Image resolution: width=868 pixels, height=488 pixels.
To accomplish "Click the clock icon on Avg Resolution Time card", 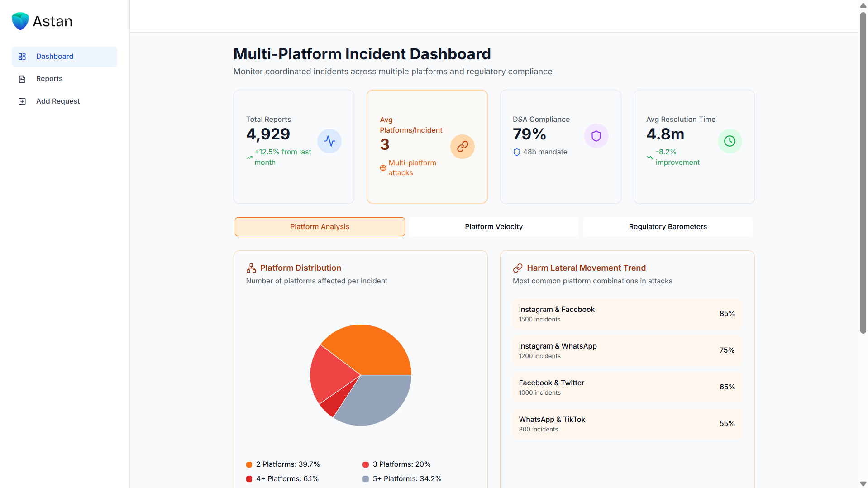I will coord(729,141).
